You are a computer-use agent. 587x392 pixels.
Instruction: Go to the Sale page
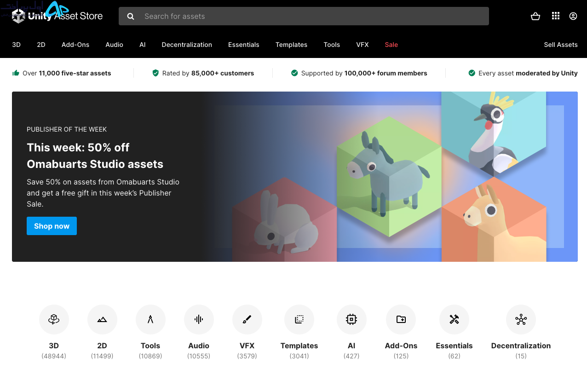tap(391, 45)
